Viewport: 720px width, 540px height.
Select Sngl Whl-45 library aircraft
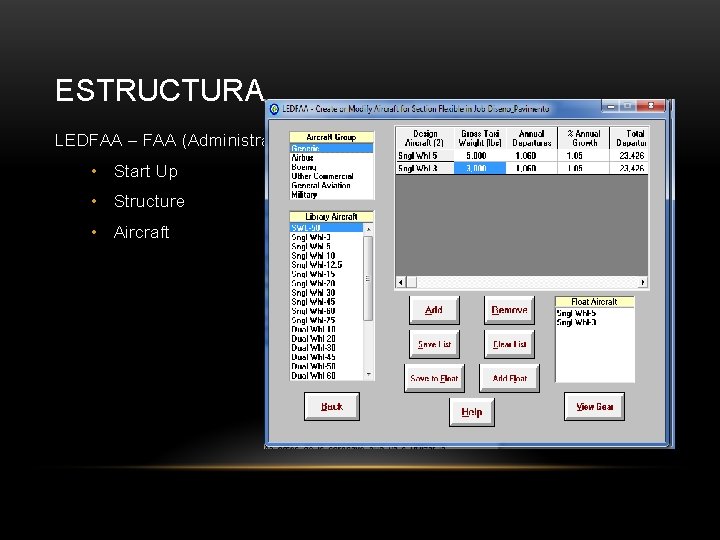point(326,301)
